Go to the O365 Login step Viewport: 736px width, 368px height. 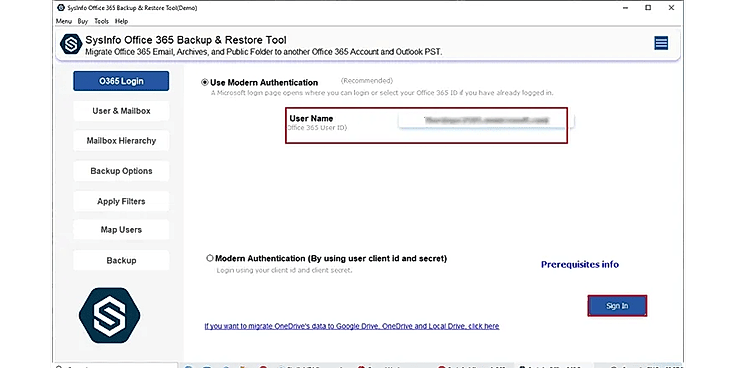tap(121, 81)
